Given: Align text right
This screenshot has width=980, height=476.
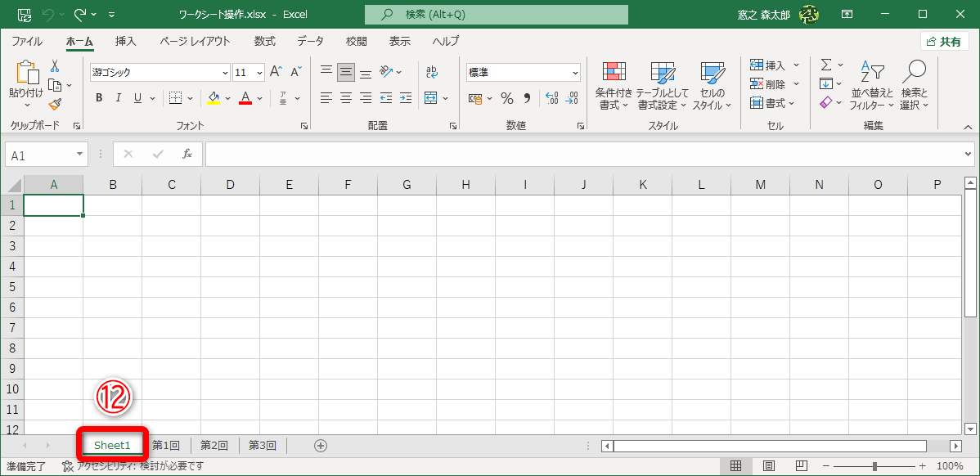Looking at the screenshot, I should coord(366,98).
